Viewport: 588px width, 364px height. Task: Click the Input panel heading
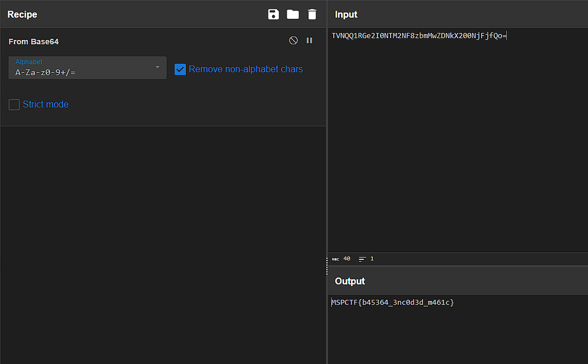pyautogui.click(x=346, y=14)
